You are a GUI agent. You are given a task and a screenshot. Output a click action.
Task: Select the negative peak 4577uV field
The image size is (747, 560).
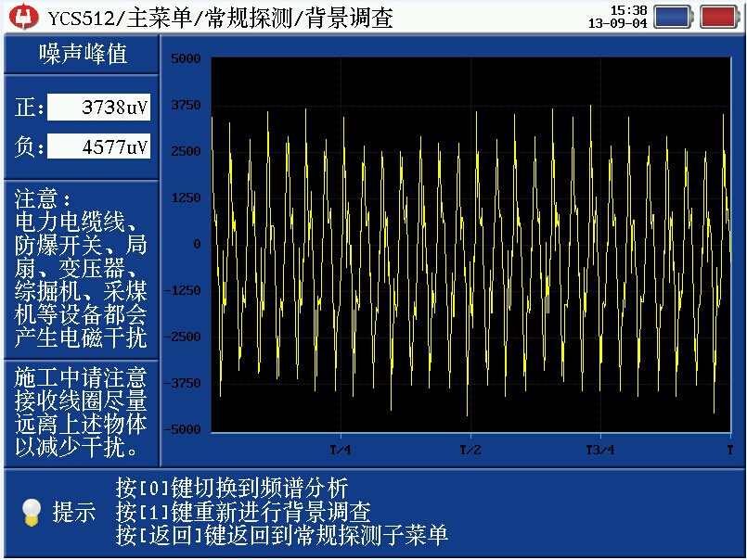coord(99,146)
